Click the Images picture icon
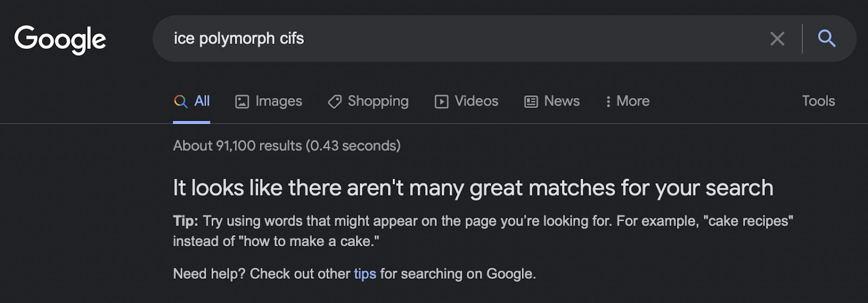The height and width of the screenshot is (303, 868). click(242, 101)
